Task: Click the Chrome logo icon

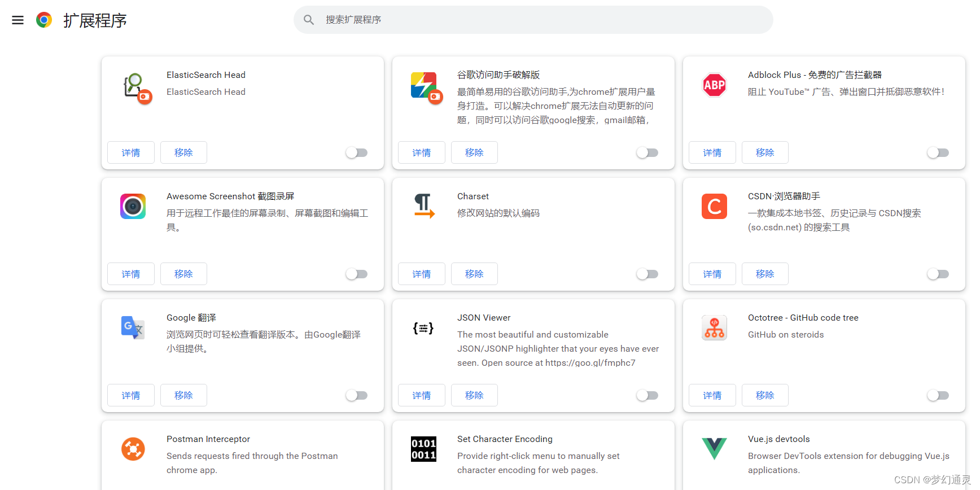Action: [44, 20]
